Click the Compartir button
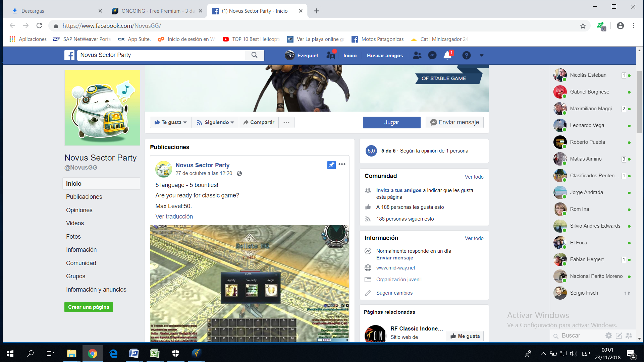This screenshot has height=362, width=644. (x=259, y=122)
